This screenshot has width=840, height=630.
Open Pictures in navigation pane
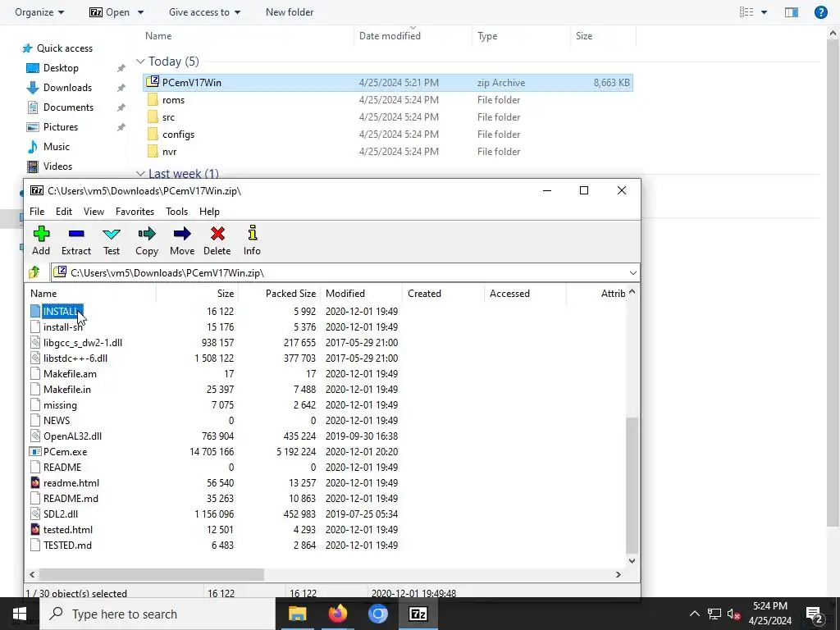pos(61,127)
